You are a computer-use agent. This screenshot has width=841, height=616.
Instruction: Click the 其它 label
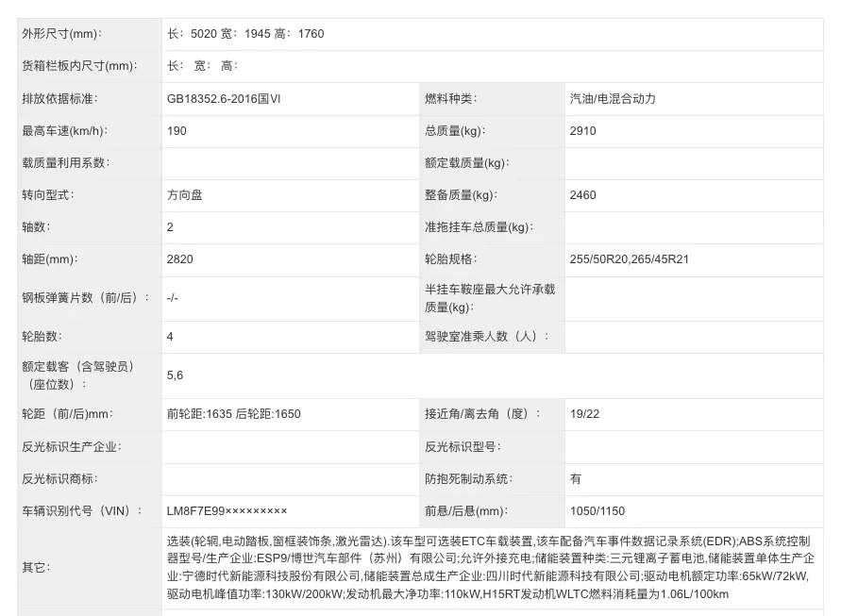(x=36, y=567)
